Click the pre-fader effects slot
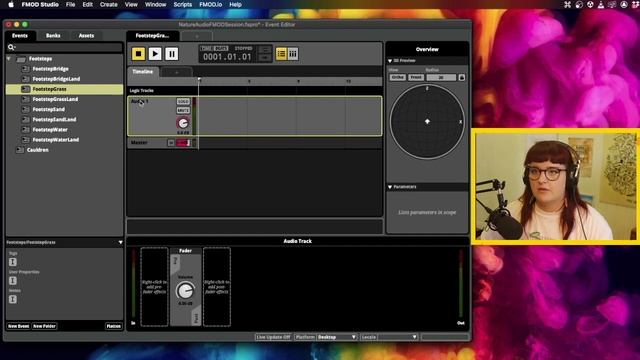 point(154,287)
